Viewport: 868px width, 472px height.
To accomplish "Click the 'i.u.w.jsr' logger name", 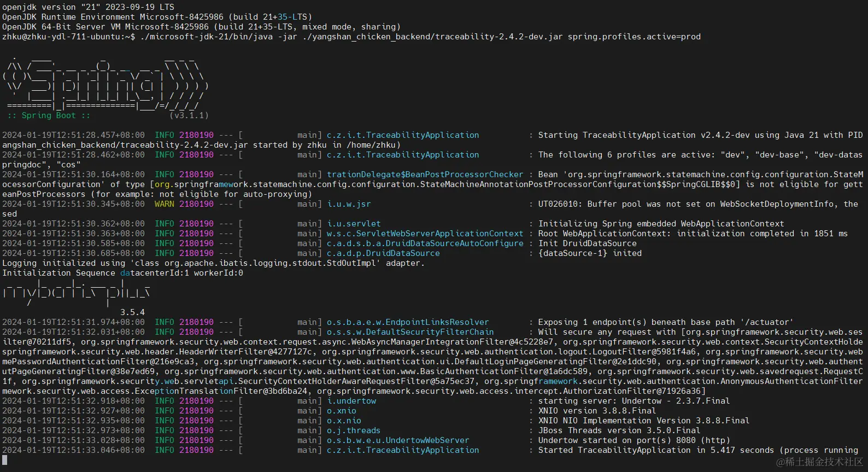I will pos(349,204).
